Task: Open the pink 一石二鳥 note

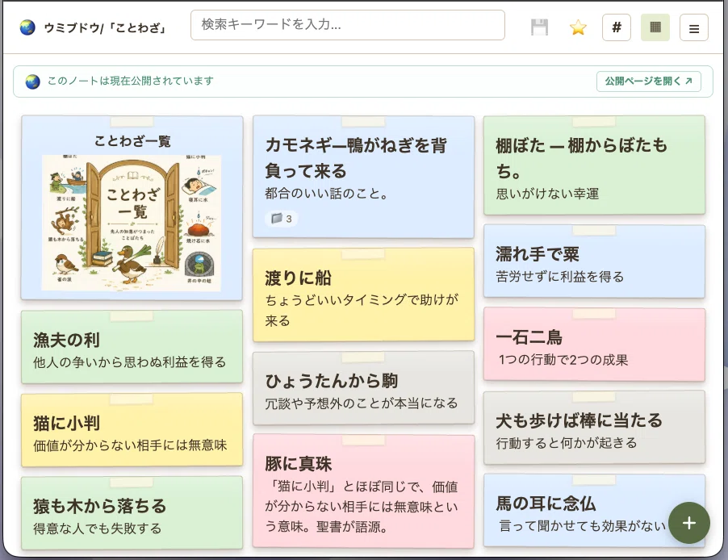Action: point(594,345)
